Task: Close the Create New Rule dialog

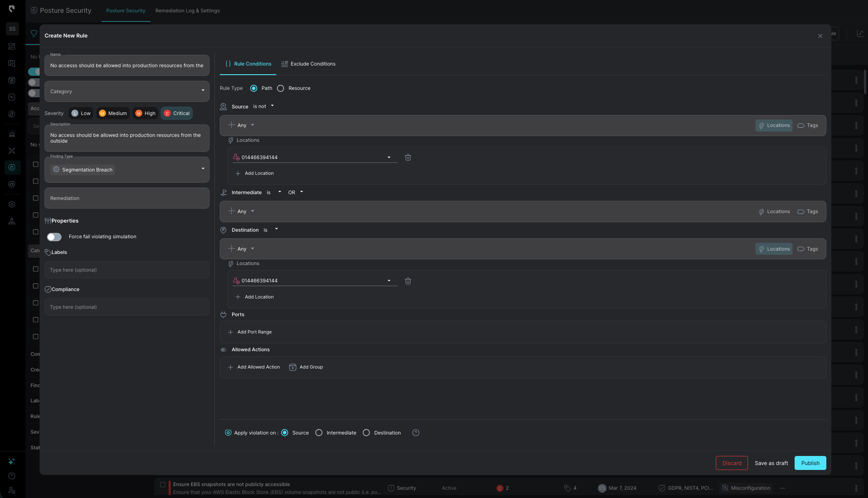Action: [x=820, y=36]
